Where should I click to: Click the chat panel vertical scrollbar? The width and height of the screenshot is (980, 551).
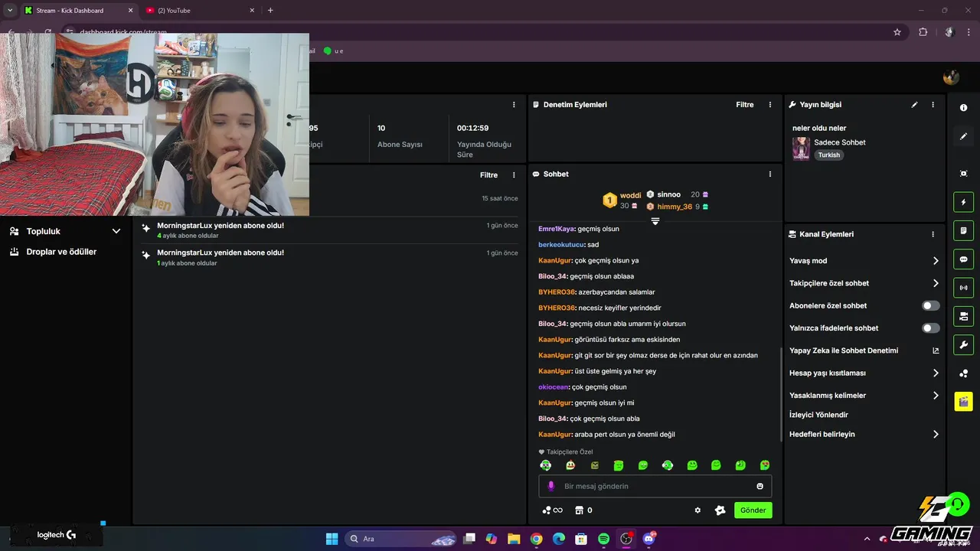point(780,394)
